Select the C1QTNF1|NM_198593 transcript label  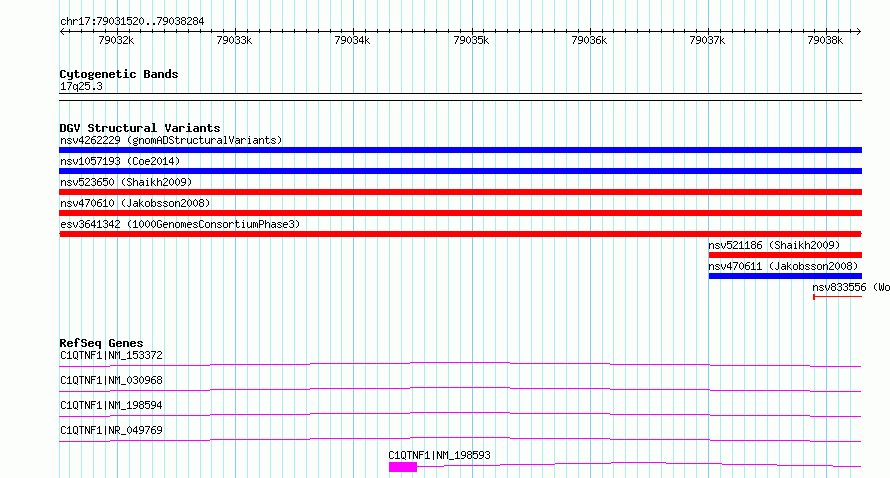pos(439,455)
